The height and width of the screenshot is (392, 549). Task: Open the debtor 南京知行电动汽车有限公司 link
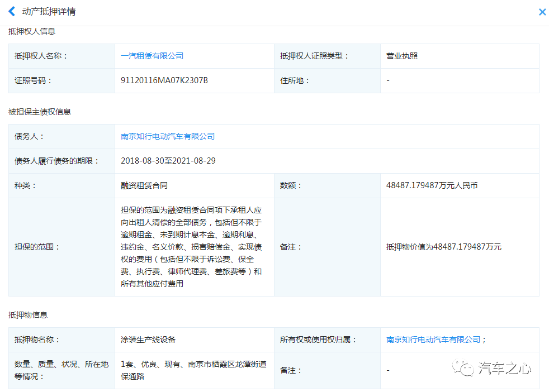[x=168, y=136]
